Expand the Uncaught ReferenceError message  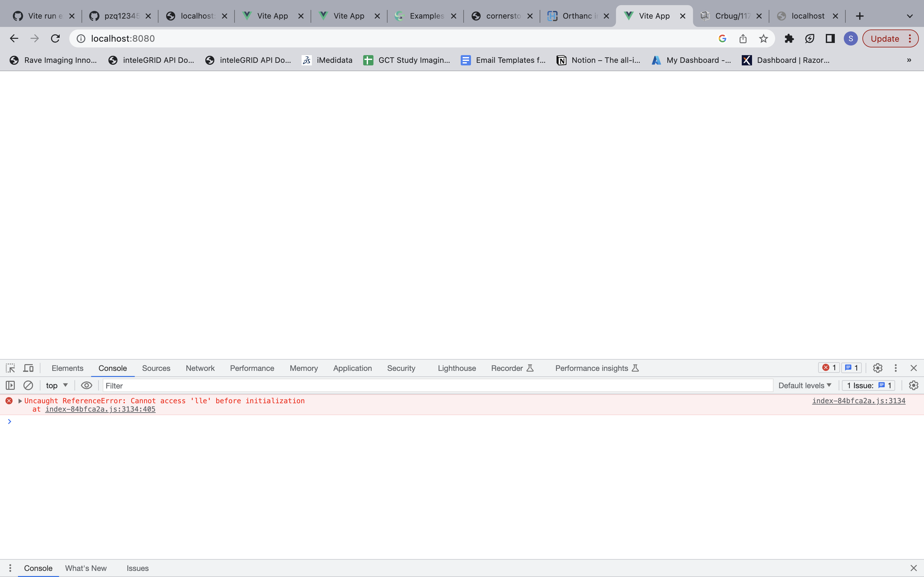[x=20, y=401]
